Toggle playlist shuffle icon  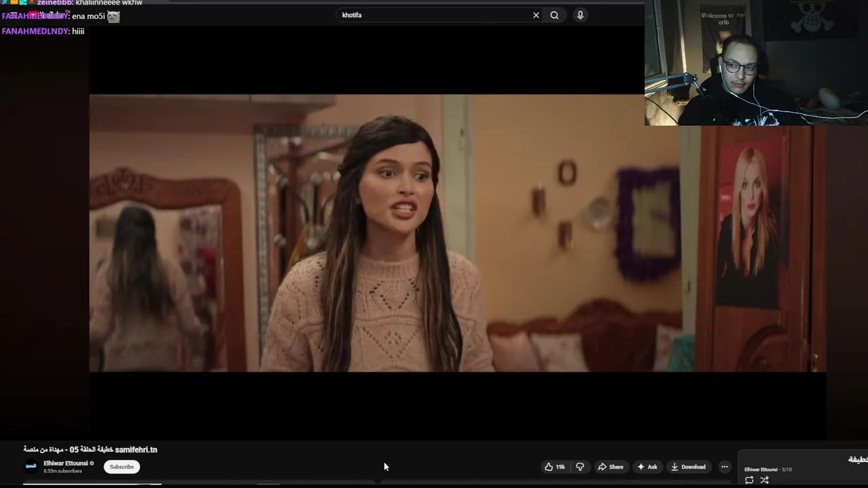[764, 480]
